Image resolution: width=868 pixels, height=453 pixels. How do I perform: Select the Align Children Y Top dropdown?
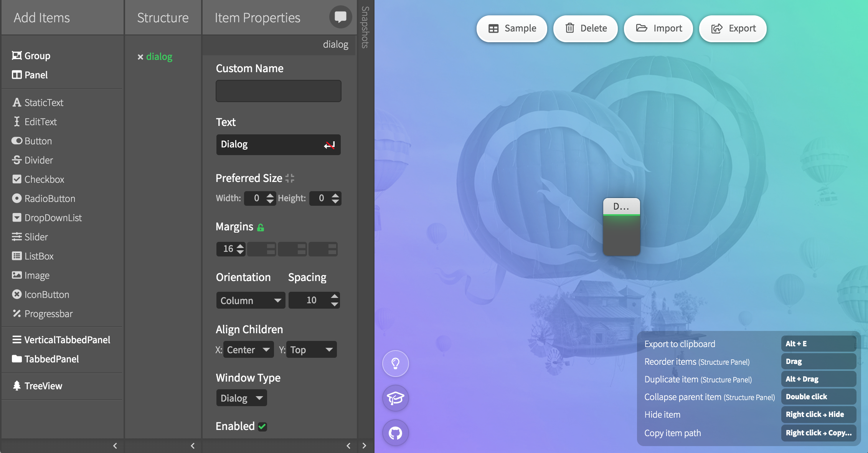310,349
